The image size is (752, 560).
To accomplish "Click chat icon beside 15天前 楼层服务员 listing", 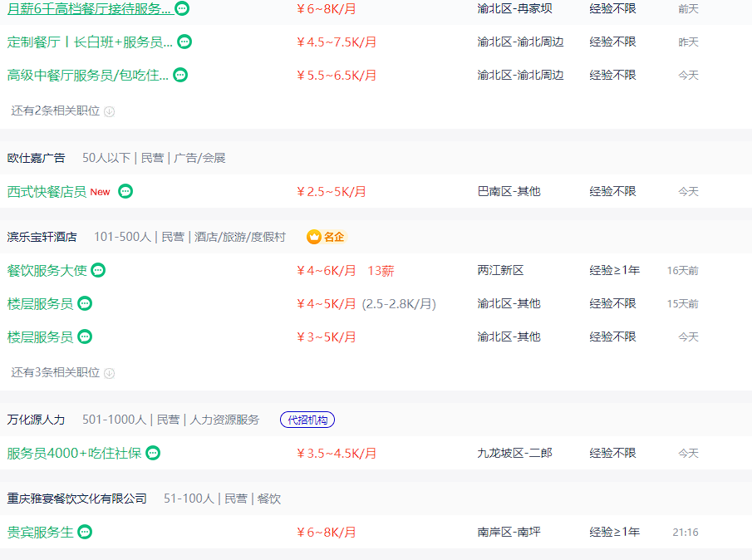I will [85, 303].
